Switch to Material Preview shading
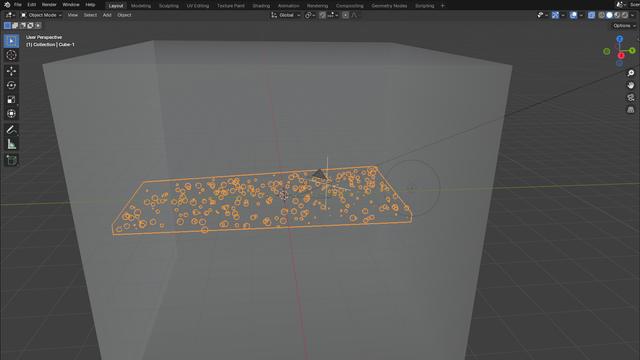The width and height of the screenshot is (640, 360). point(617,15)
